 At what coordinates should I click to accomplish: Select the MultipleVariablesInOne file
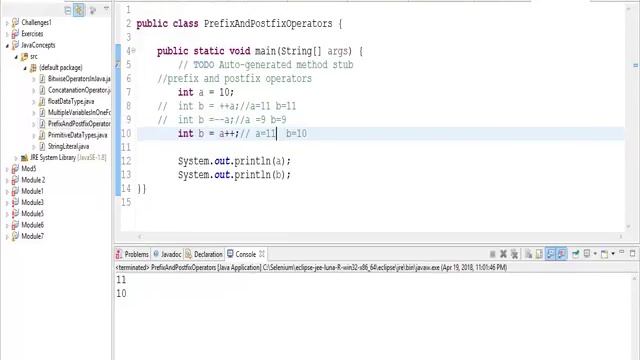[79, 112]
